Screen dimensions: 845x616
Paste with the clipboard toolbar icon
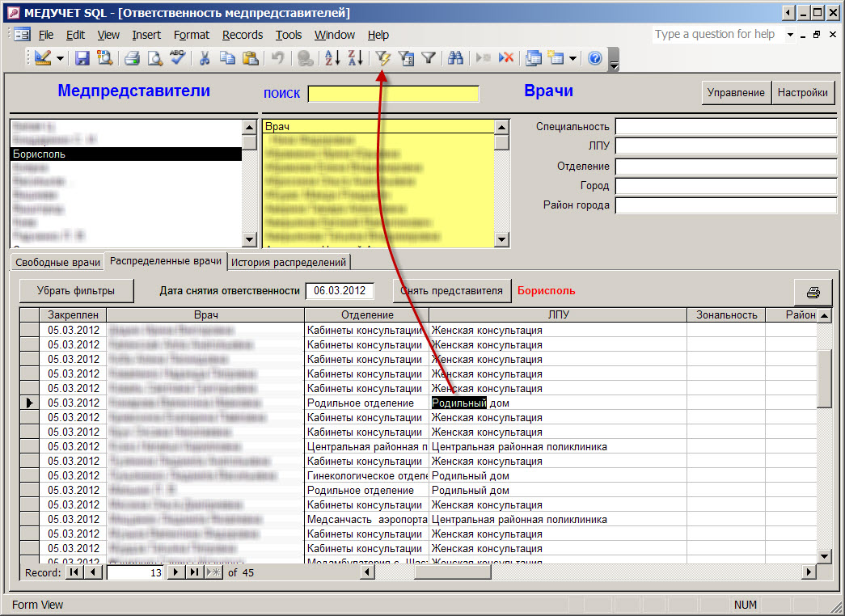tap(251, 57)
